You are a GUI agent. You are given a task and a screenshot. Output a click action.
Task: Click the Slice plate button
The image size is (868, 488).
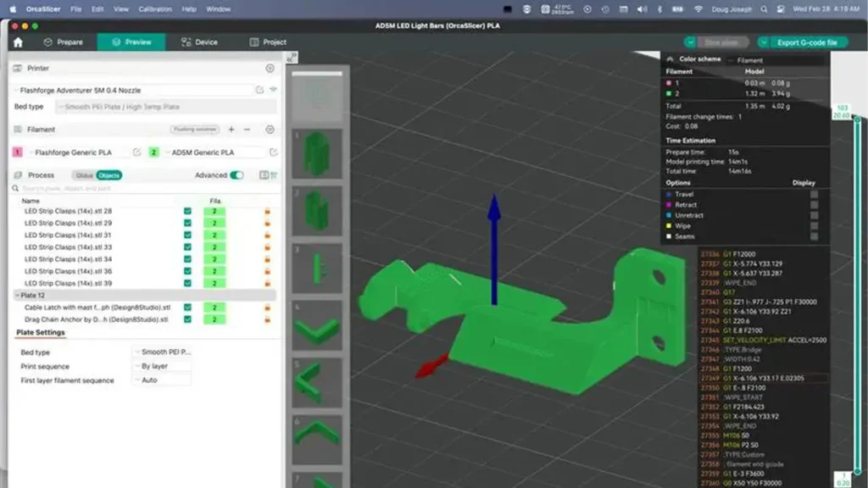coord(721,42)
